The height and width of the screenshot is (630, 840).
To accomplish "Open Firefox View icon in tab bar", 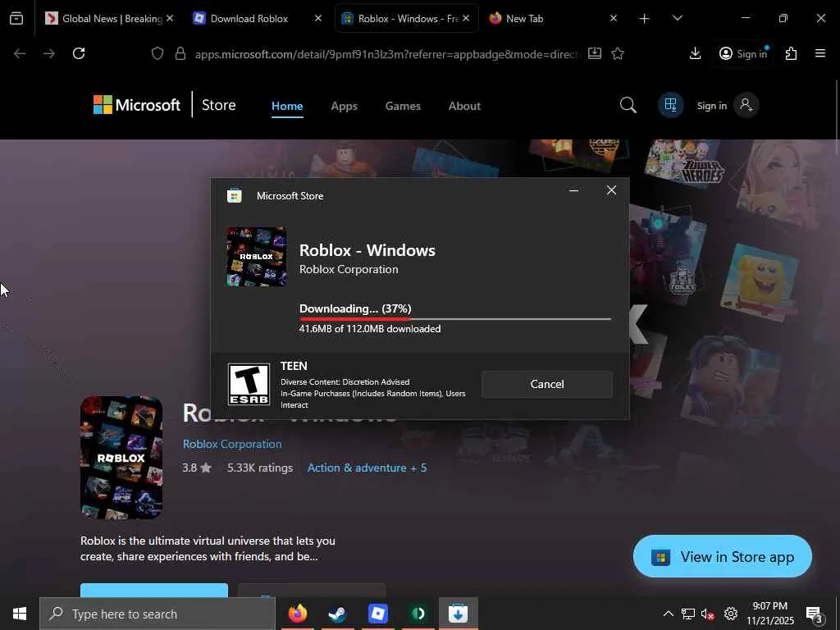I will (16, 18).
